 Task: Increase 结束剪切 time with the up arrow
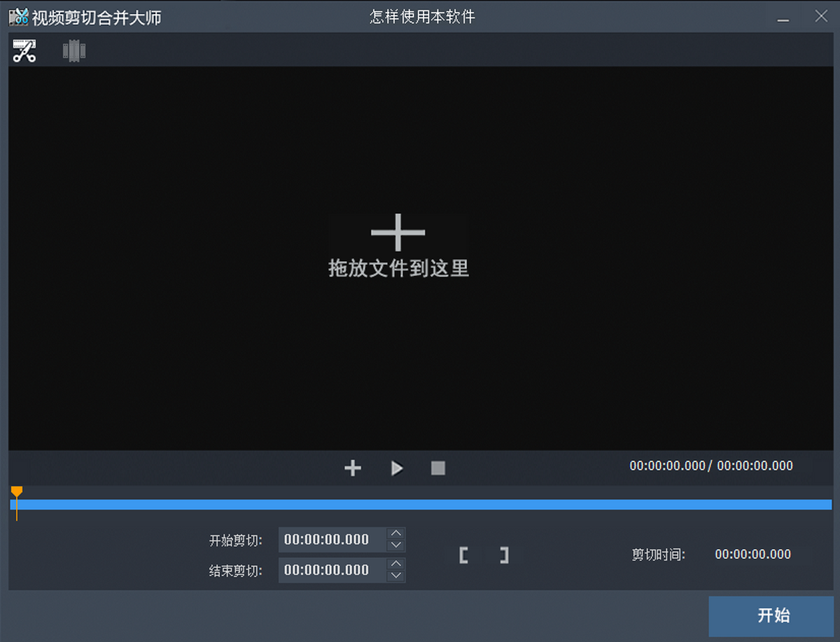[396, 564]
